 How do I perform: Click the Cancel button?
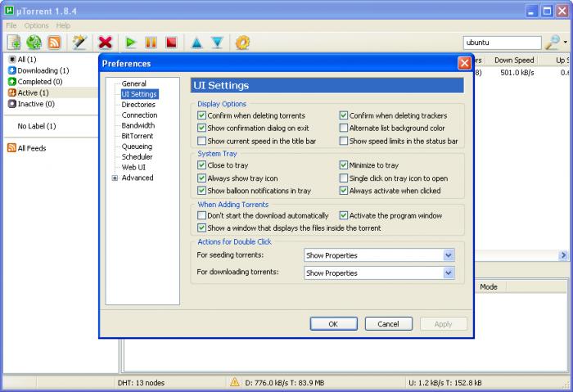(388, 323)
